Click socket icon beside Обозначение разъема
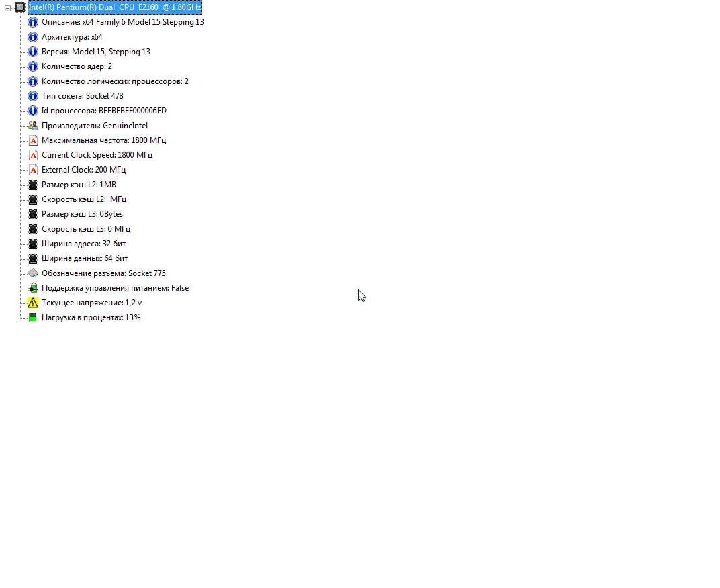The width and height of the screenshot is (720, 588). pos(33,273)
